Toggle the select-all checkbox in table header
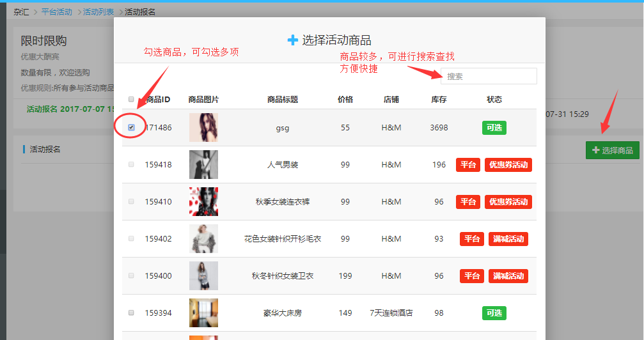This screenshot has width=644, height=340. point(131,99)
